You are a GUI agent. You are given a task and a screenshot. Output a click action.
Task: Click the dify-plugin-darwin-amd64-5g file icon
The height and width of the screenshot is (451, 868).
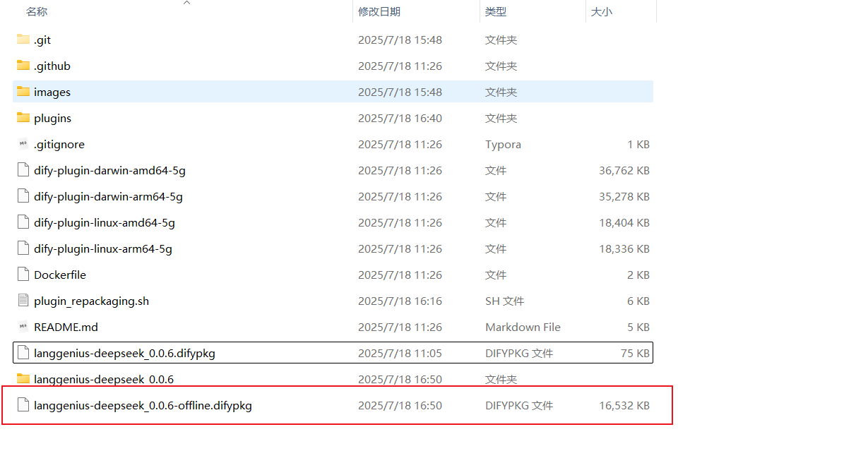(x=23, y=170)
